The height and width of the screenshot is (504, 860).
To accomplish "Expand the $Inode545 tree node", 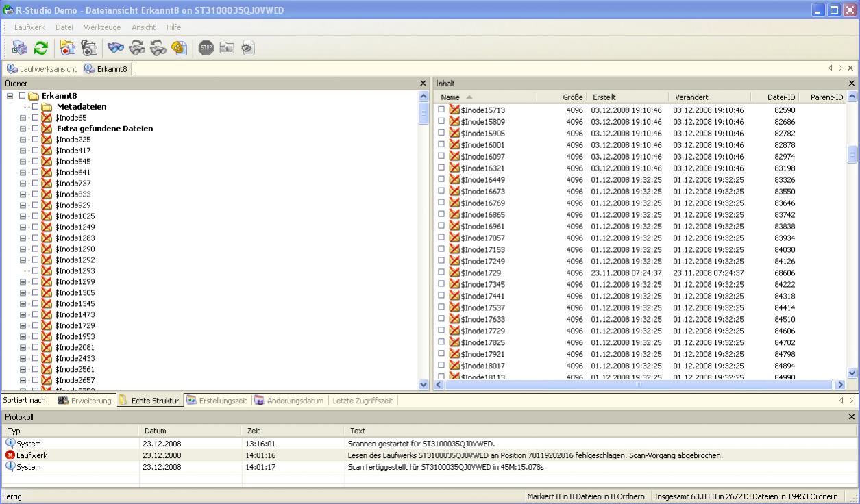I will click(x=23, y=162).
